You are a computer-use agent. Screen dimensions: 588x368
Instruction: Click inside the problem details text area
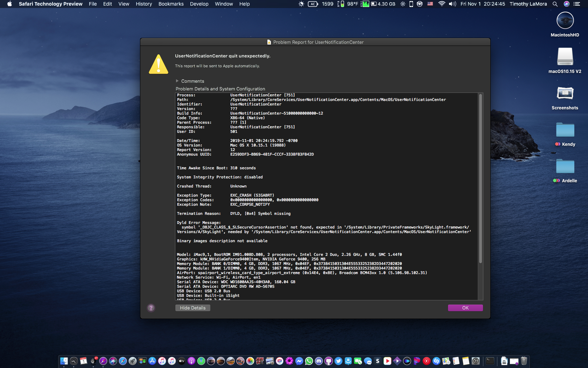pos(327,196)
